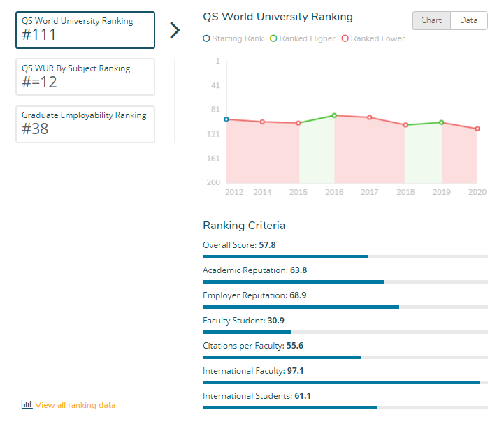Click the 'Academic Reputation: 63.8' label
504x424 pixels.
[x=255, y=270]
